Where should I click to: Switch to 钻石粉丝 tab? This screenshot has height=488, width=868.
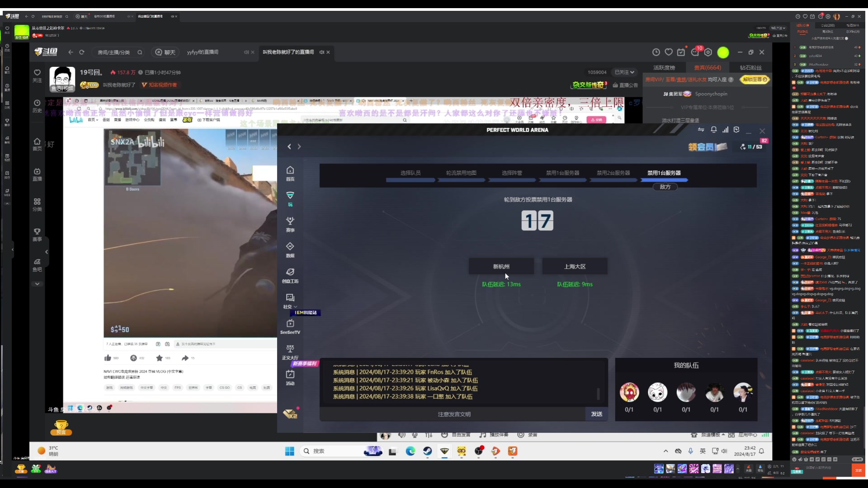tap(750, 68)
